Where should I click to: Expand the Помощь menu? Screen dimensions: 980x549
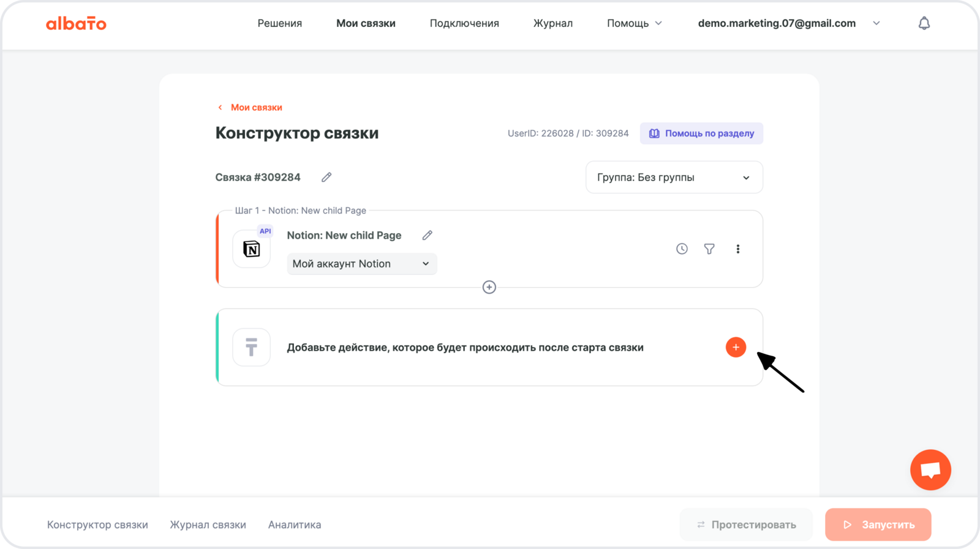pyautogui.click(x=634, y=23)
